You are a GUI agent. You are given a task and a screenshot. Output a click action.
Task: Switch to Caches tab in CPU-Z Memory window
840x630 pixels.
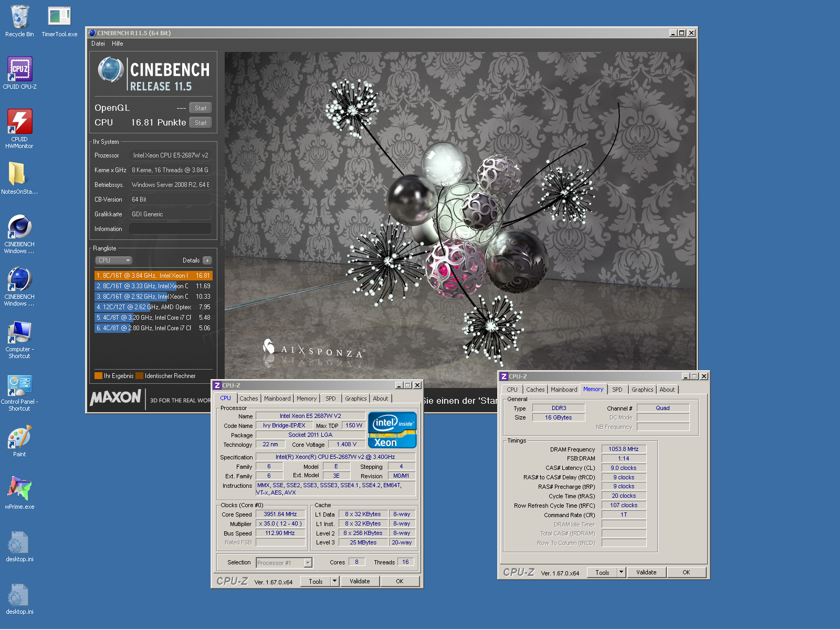pos(535,390)
